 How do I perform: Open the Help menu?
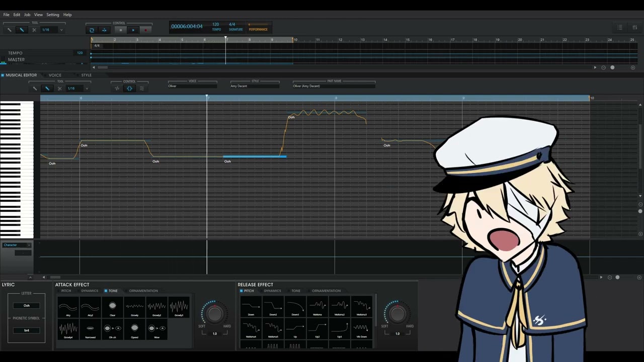[67, 15]
